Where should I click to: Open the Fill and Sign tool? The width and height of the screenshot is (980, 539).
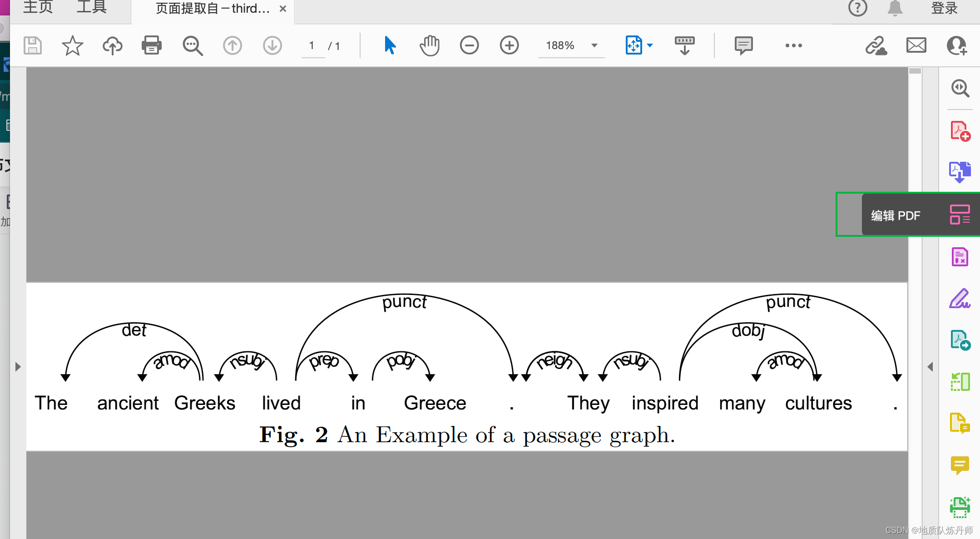[960, 299]
